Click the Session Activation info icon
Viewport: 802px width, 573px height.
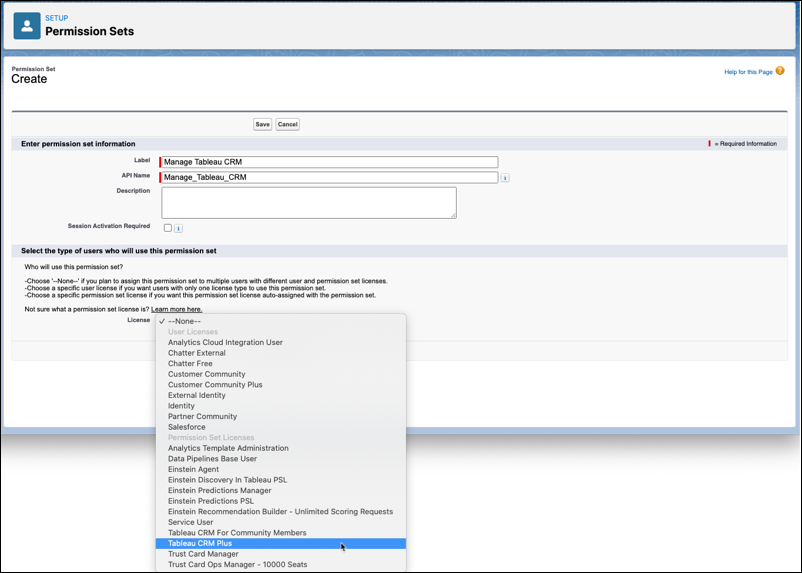point(178,228)
